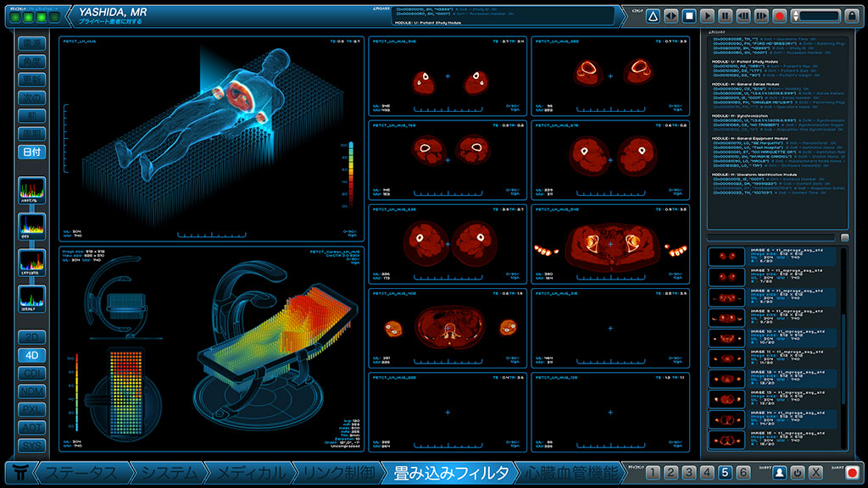This screenshot has height=488, width=868.
Task: Switch to 2D view mode
Action: point(32,337)
